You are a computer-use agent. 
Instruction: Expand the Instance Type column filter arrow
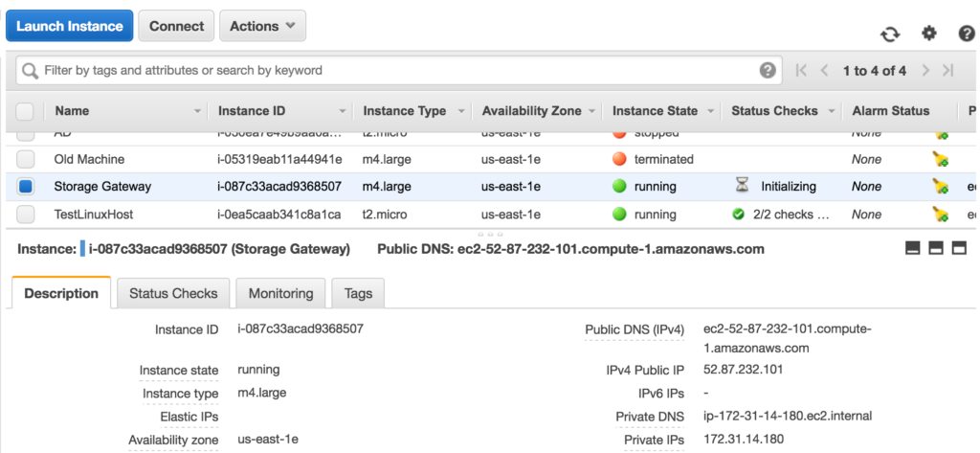[461, 111]
